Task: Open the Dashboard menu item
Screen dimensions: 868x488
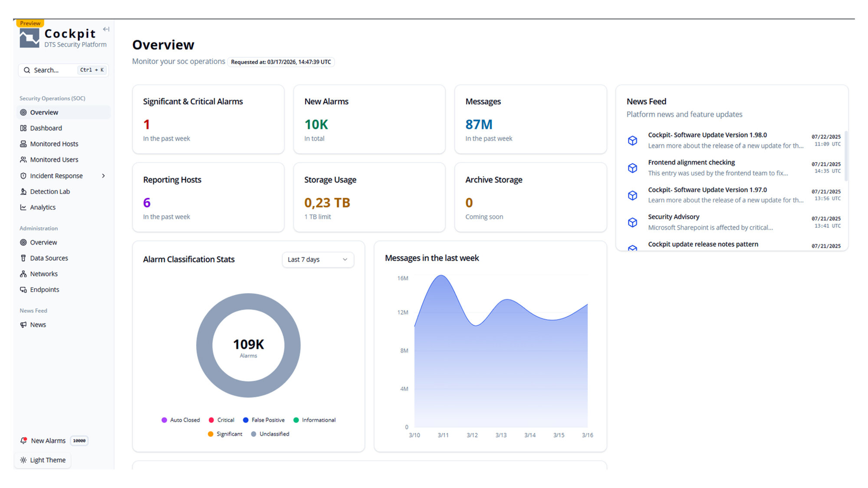Action: 46,128
